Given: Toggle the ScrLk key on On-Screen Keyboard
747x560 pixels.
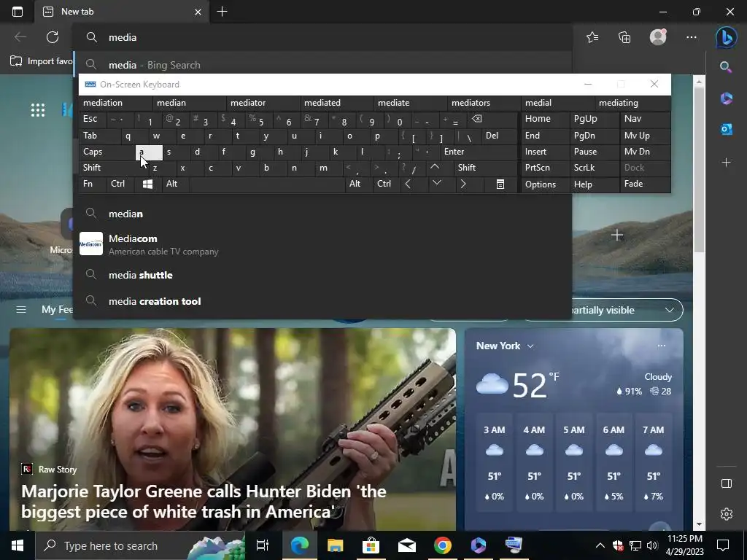Looking at the screenshot, I should [594, 168].
